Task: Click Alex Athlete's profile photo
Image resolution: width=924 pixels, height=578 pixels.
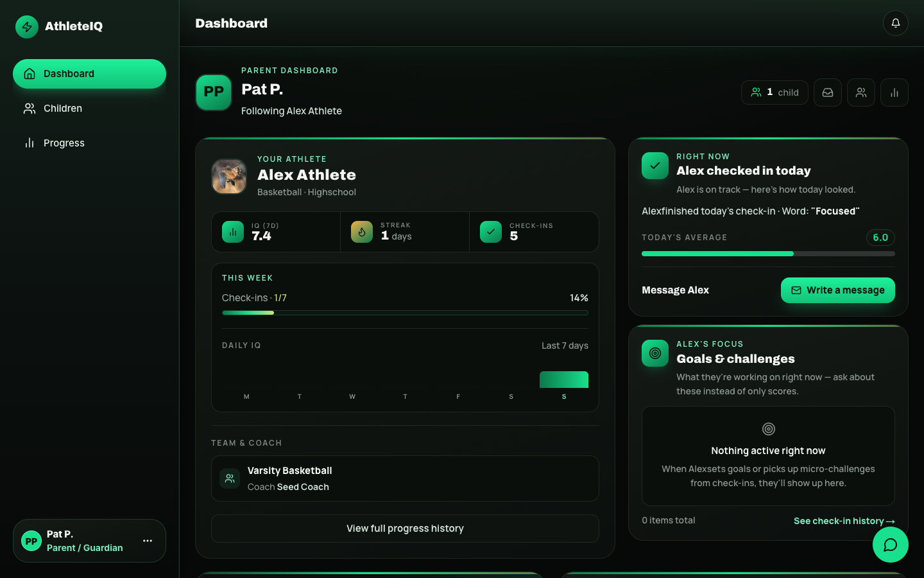Action: tap(229, 177)
